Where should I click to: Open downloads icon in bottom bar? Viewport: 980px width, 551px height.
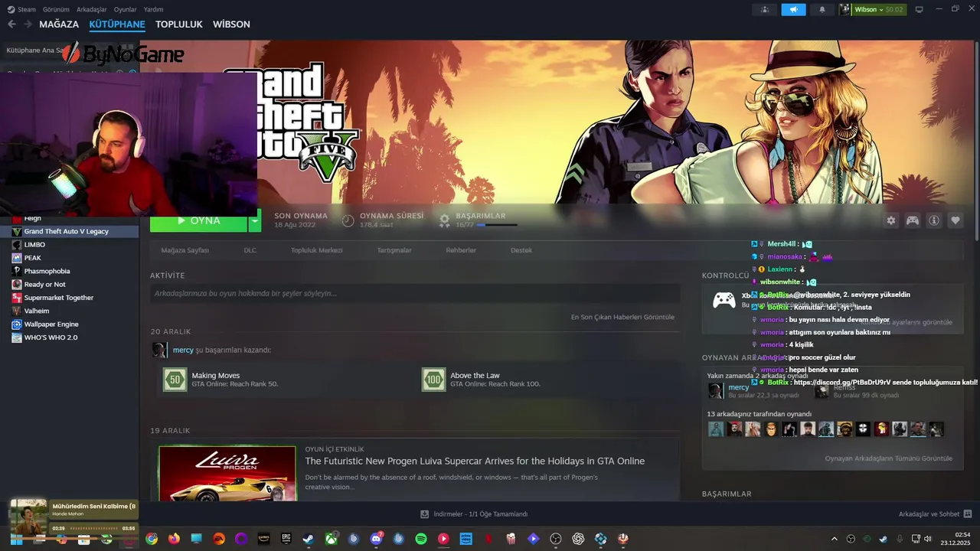[425, 514]
